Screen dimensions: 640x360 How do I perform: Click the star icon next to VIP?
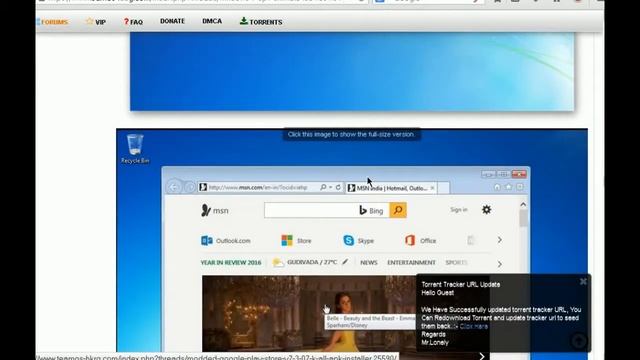[89, 21]
